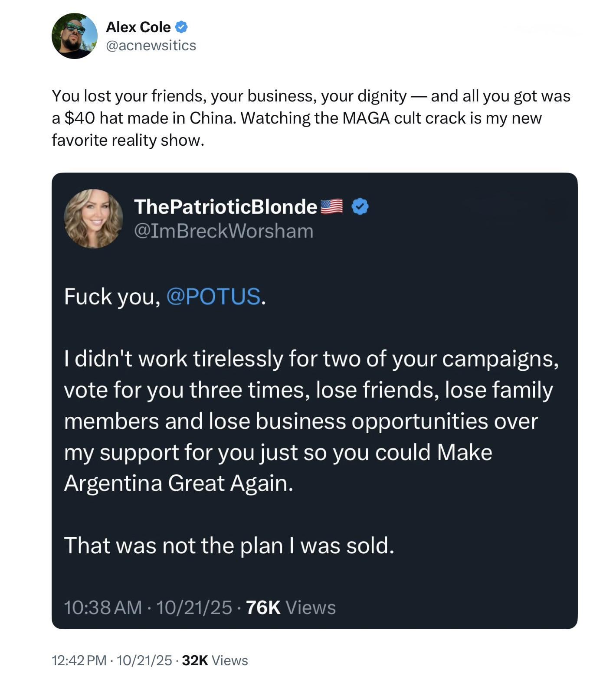Click the 12:42 PM timestamp of main tweet

pyautogui.click(x=79, y=660)
